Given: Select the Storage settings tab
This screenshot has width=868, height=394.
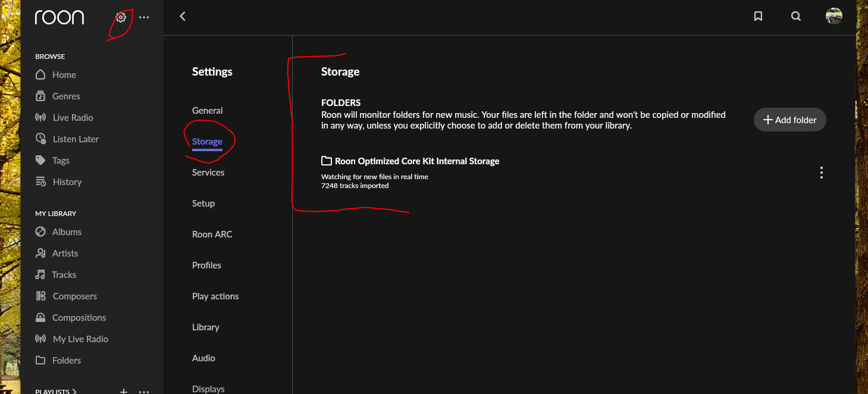Looking at the screenshot, I should (207, 142).
